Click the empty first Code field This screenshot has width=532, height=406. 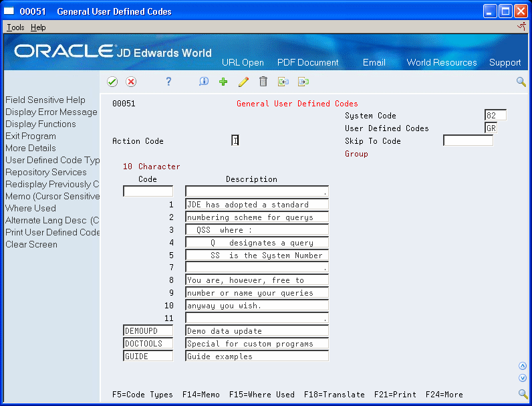(x=148, y=191)
